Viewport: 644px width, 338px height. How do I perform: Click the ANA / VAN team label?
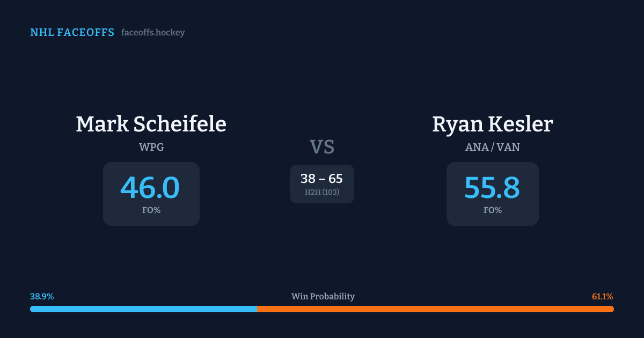(x=492, y=147)
